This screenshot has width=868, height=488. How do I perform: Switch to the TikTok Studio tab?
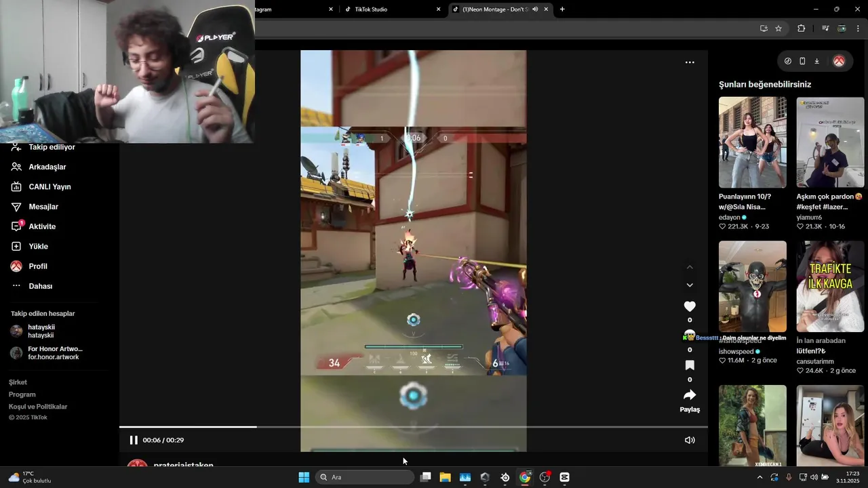393,9
